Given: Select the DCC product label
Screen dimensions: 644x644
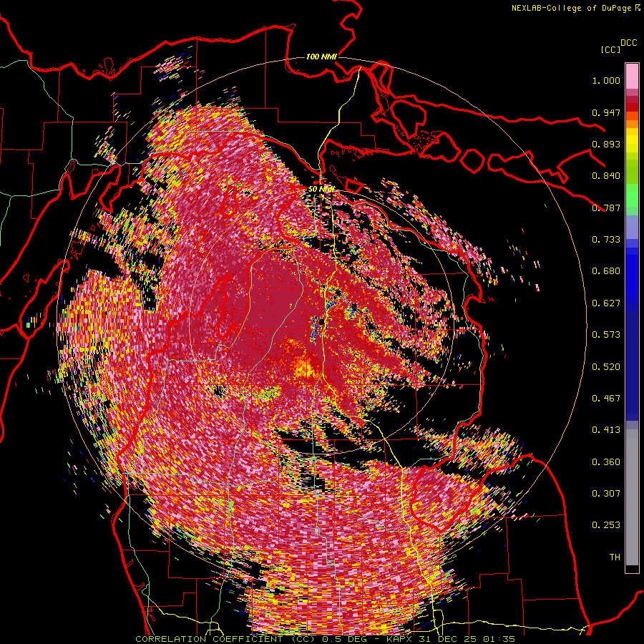Looking at the screenshot, I should (x=628, y=43).
